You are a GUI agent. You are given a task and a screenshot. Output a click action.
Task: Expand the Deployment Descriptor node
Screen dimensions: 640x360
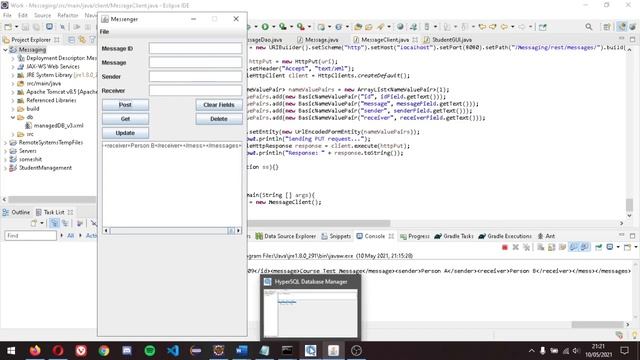pos(13,58)
